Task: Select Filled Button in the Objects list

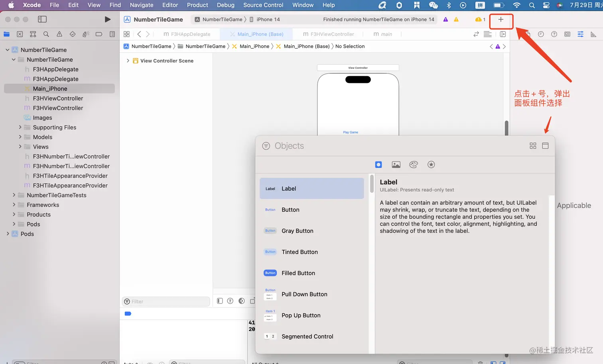Action: coord(312,273)
